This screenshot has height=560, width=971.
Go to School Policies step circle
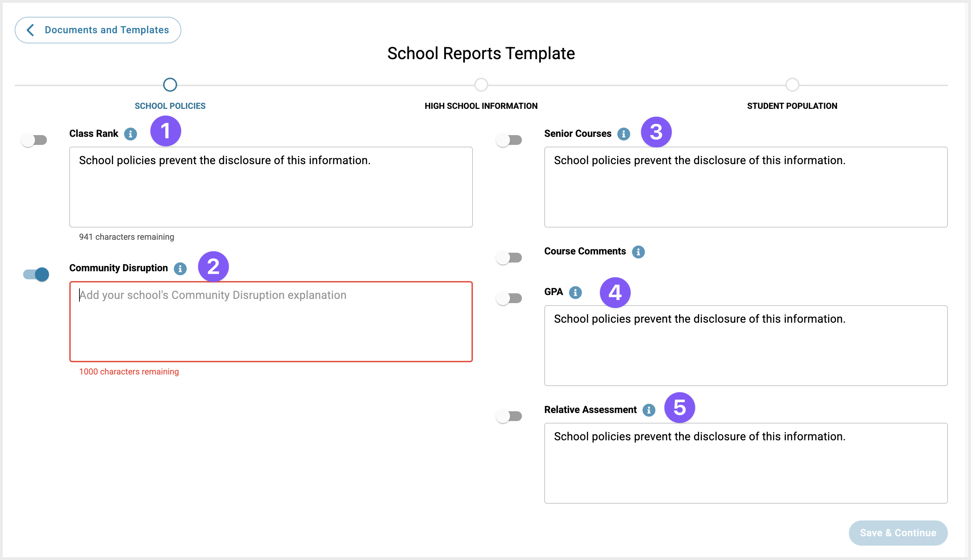click(x=170, y=85)
